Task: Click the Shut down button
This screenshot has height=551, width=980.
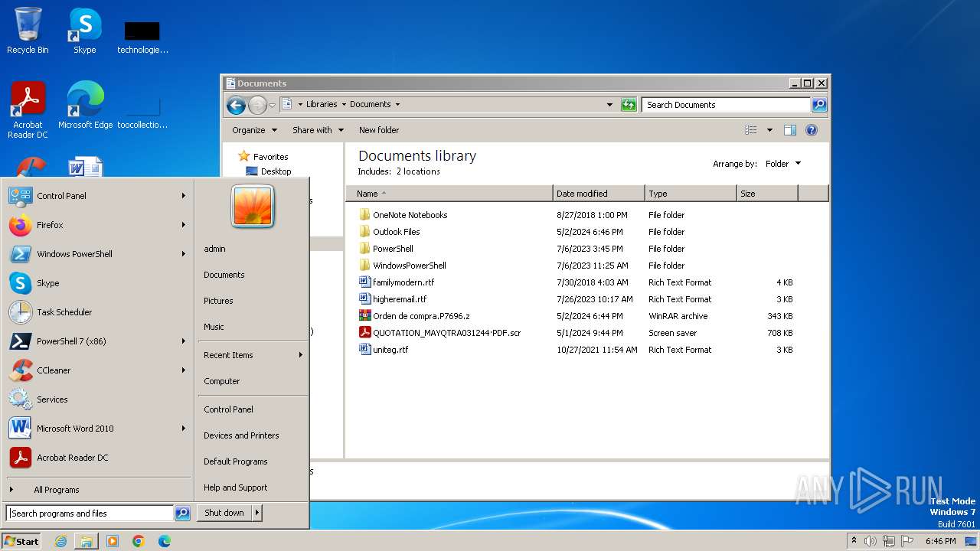Action: 224,513
